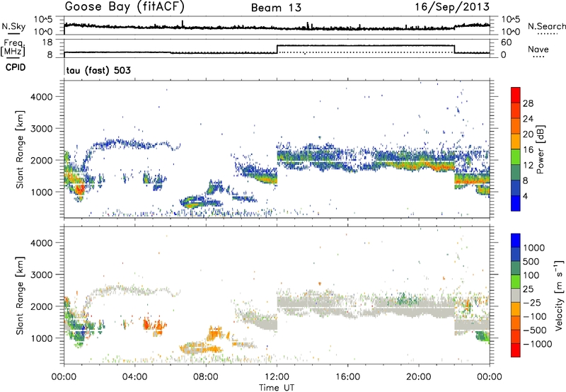Click the left '10^5' noise axis value
This screenshot has height=392, width=566.
(x=43, y=20)
